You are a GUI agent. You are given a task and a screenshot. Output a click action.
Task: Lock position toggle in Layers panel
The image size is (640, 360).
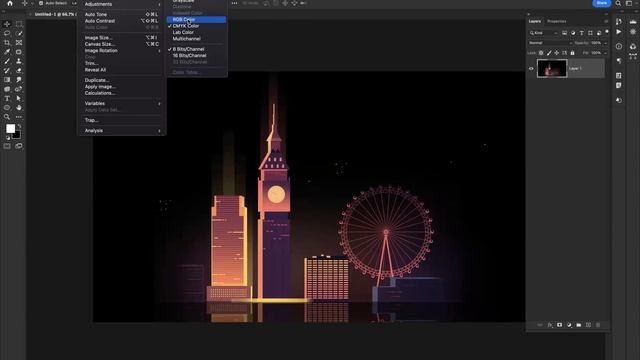click(x=556, y=53)
